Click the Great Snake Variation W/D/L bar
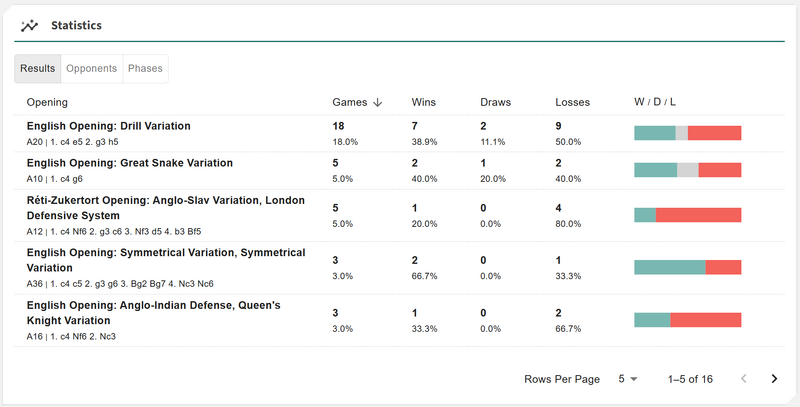The width and height of the screenshot is (800, 407). 687,170
